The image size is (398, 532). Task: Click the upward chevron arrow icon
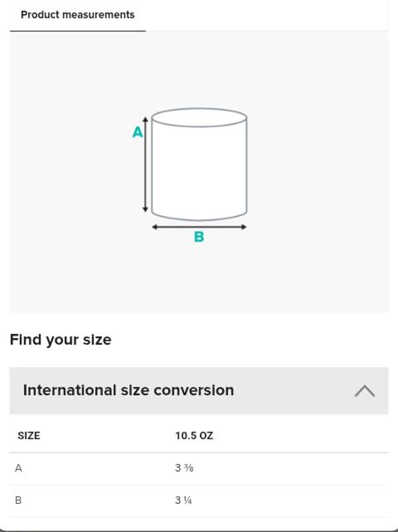click(365, 391)
